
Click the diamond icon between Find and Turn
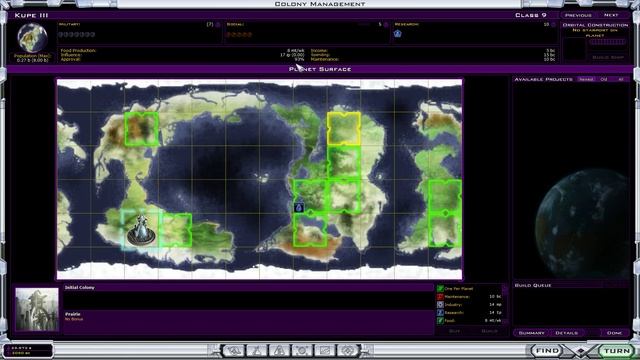[x=581, y=351]
